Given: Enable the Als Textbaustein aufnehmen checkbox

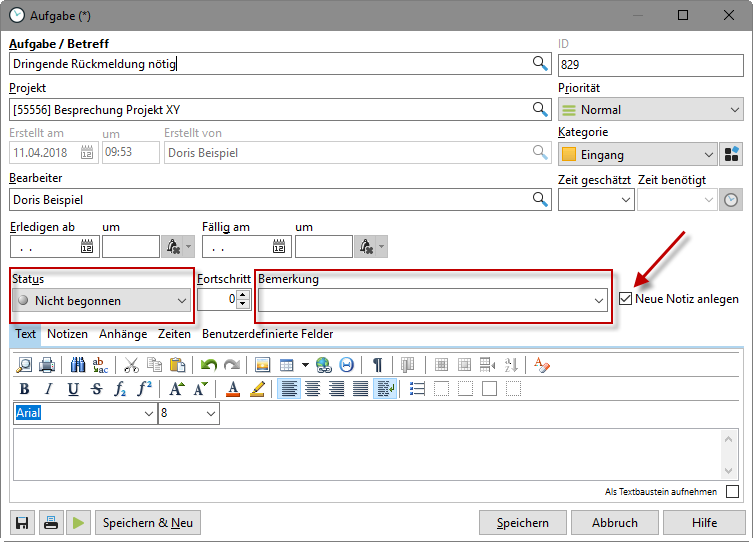Looking at the screenshot, I should click(x=733, y=492).
